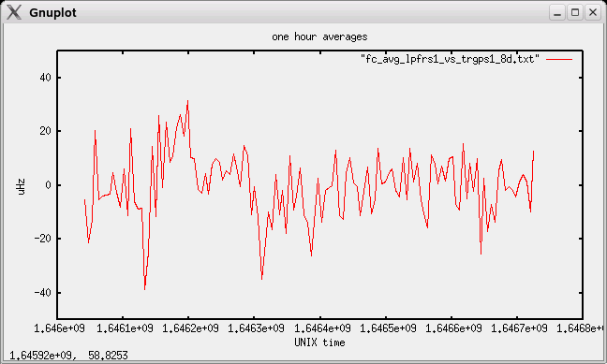The height and width of the screenshot is (364, 607).
Task: Minimize the Gnuplot window
Action: click(557, 12)
